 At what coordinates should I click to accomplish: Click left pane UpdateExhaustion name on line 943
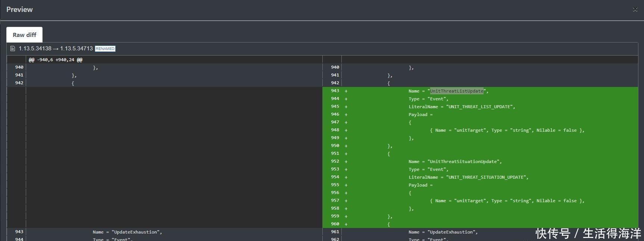tap(127, 232)
